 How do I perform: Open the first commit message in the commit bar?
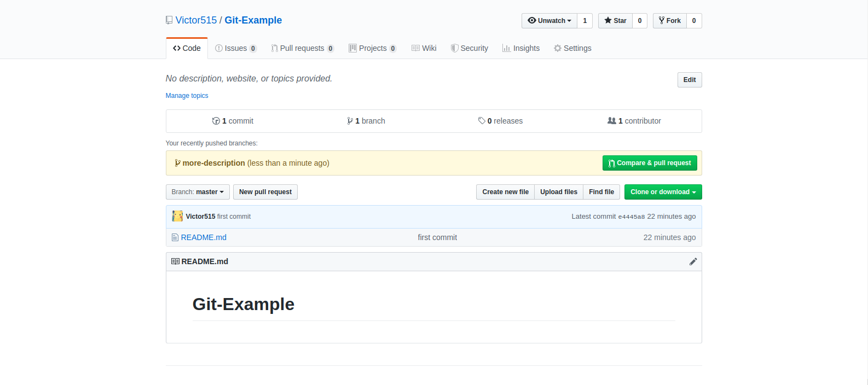tap(234, 217)
